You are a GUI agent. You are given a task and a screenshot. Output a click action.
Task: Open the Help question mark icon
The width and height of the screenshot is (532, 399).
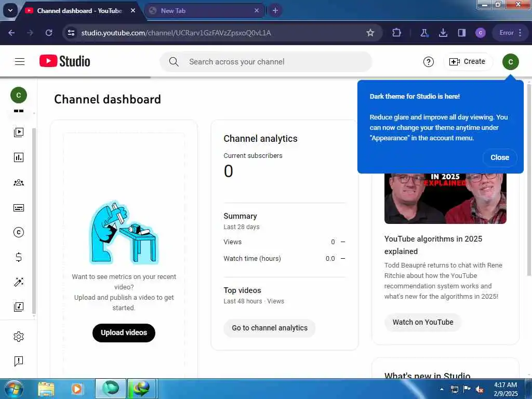(429, 62)
